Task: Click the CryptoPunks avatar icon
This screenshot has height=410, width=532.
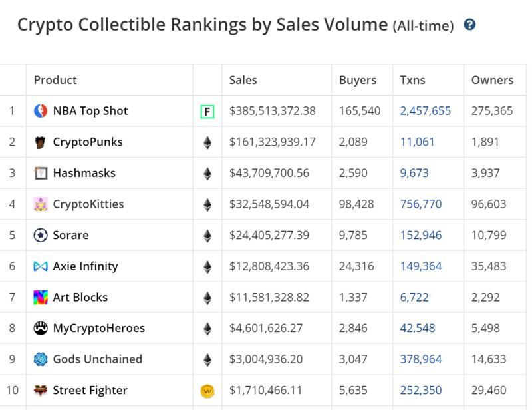Action: click(x=41, y=142)
